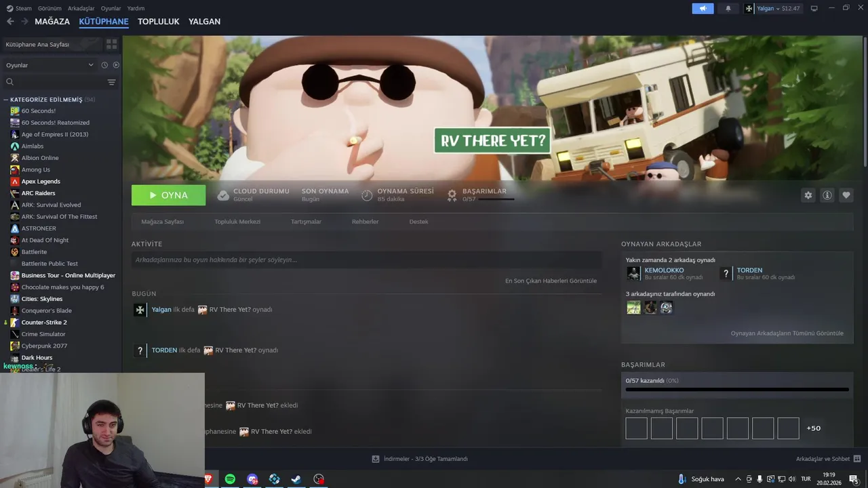Add RV There Yet? to favorites heart

point(846,195)
